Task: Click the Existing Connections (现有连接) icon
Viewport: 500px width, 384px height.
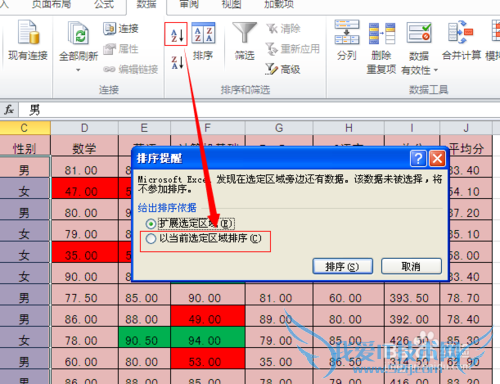Action: point(28,33)
